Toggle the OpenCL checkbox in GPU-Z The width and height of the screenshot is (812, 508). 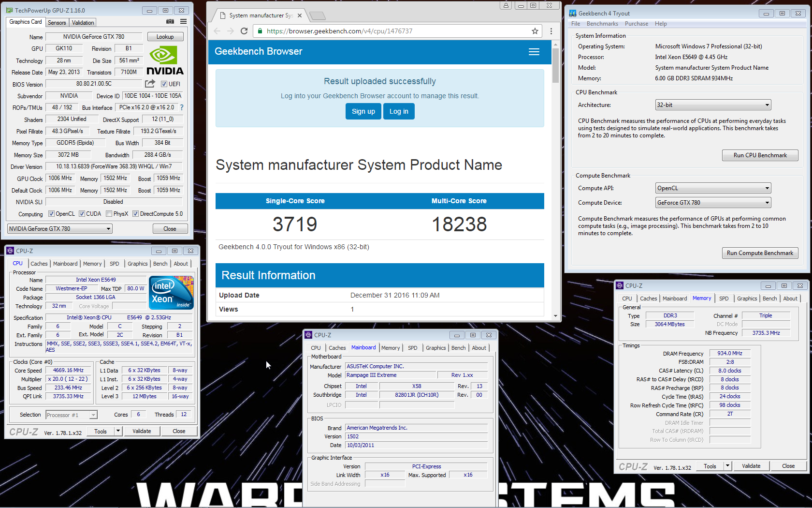click(52, 214)
